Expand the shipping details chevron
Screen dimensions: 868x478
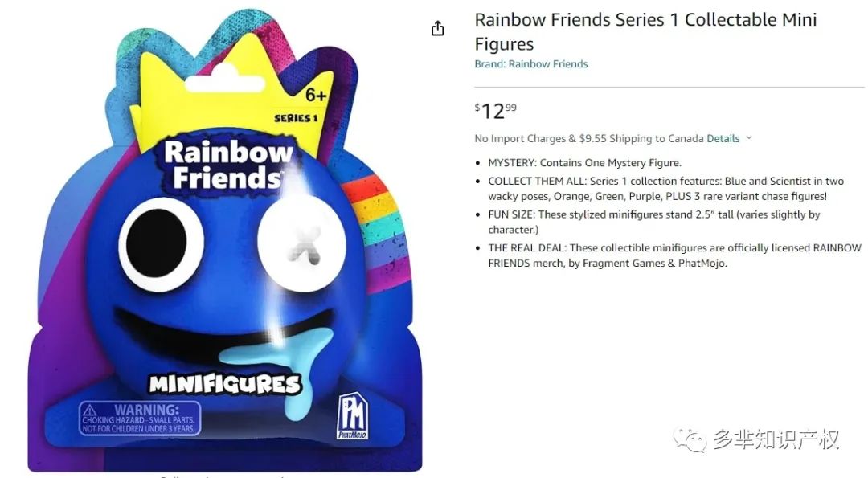749,137
